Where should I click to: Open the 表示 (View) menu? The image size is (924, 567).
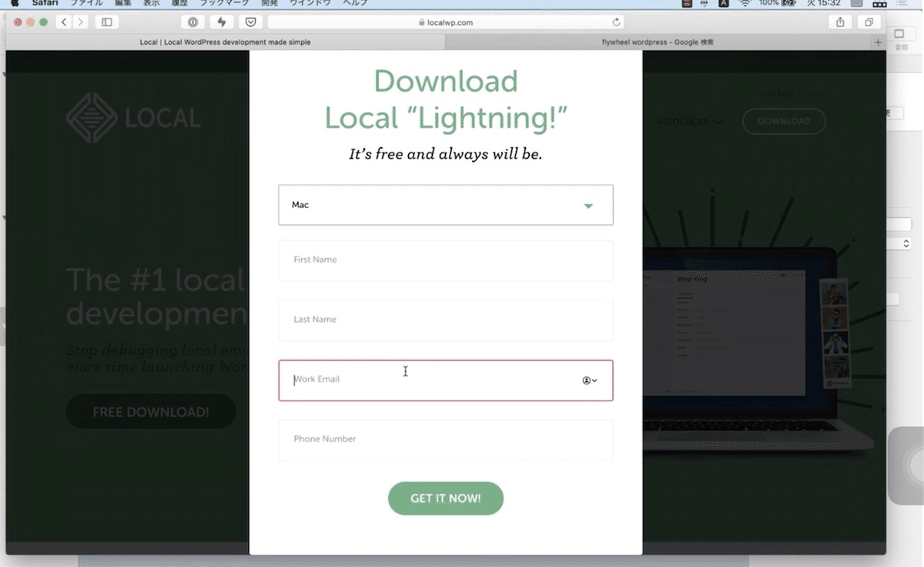click(152, 3)
